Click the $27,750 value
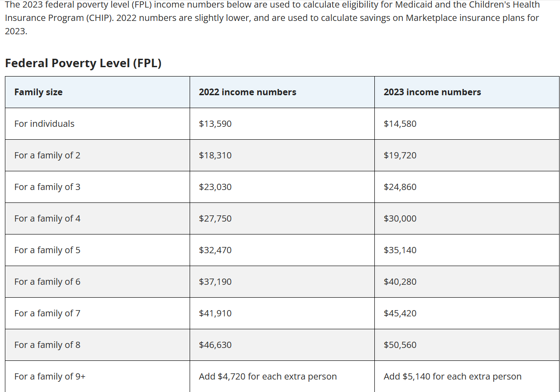Viewport: 560px width, 392px height. tap(215, 218)
